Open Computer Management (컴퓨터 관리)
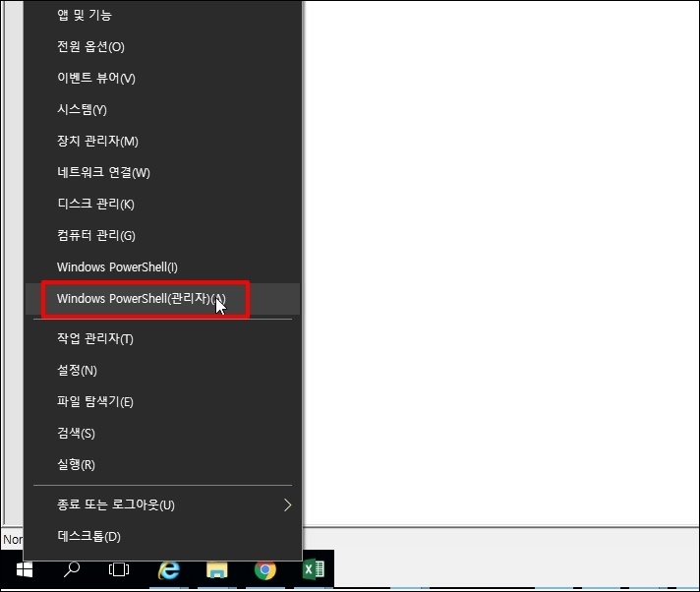Image resolution: width=700 pixels, height=592 pixels. [162, 235]
